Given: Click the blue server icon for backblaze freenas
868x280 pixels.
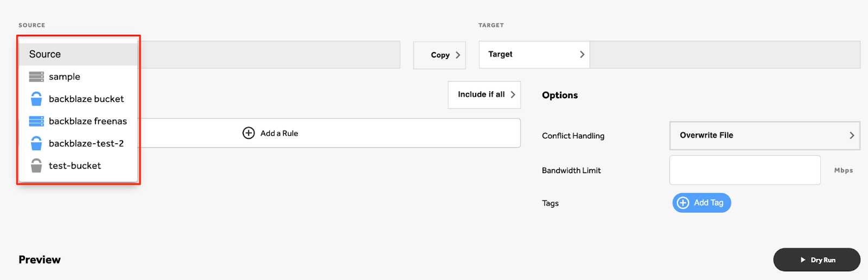Looking at the screenshot, I should (36, 121).
